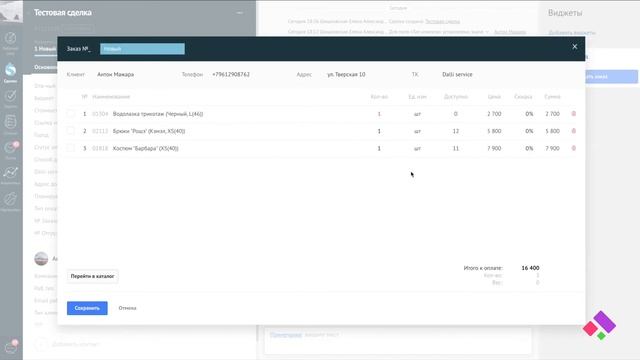
Task: Open the analytics chart sidebar icon
Action: [x=11, y=173]
